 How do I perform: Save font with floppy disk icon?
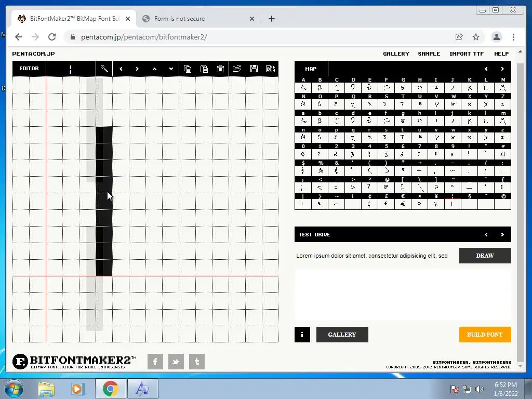(254, 69)
